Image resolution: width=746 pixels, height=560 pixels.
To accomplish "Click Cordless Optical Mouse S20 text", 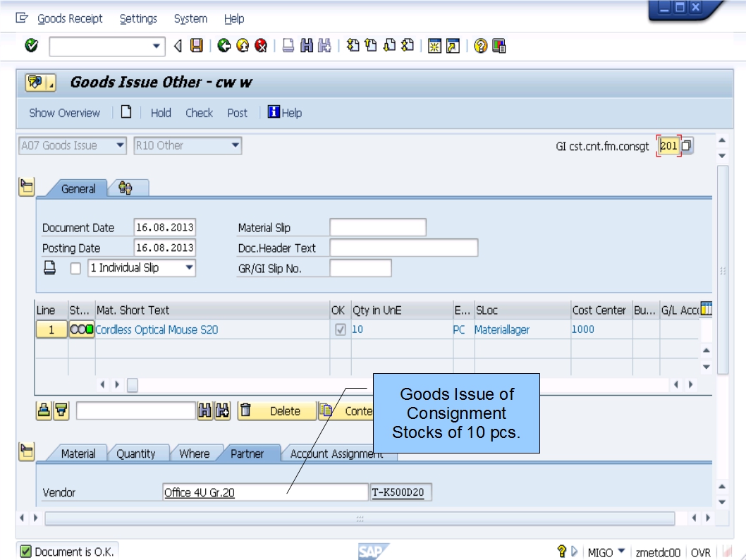I will pyautogui.click(x=157, y=329).
